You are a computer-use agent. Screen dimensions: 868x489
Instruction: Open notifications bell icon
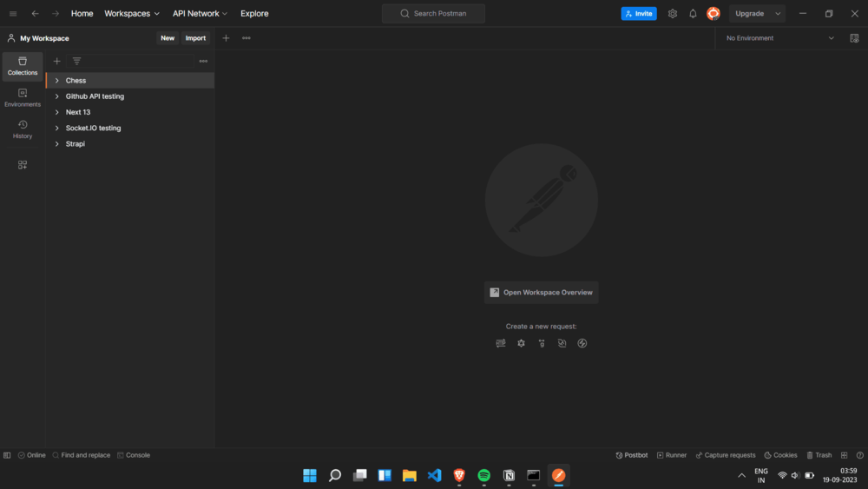pyautogui.click(x=693, y=14)
